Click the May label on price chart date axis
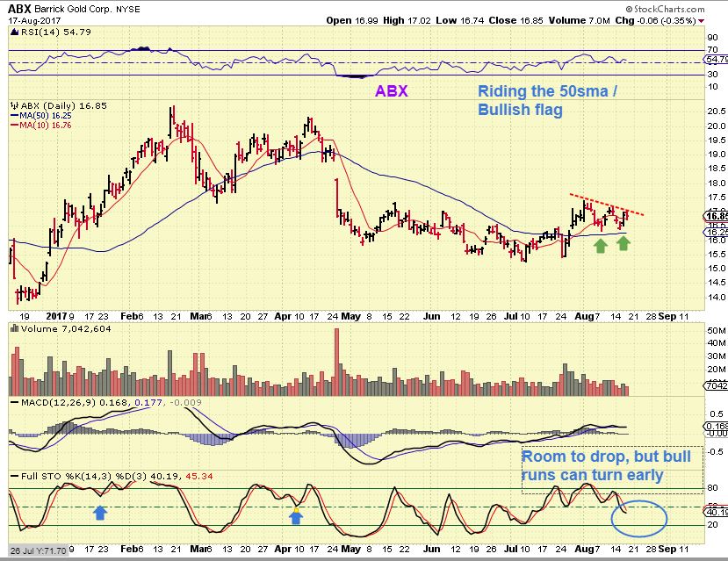 click(350, 316)
